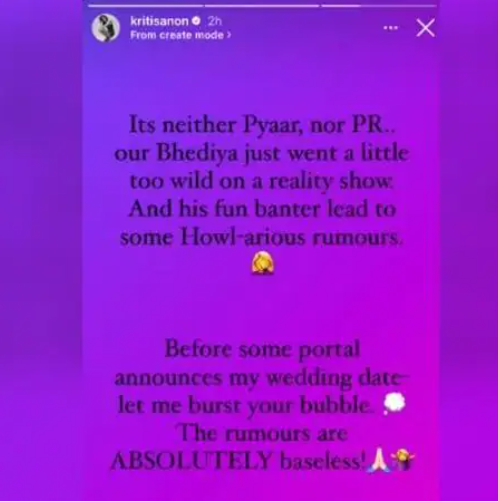Click the 'Before some portal' text line

pos(263,350)
